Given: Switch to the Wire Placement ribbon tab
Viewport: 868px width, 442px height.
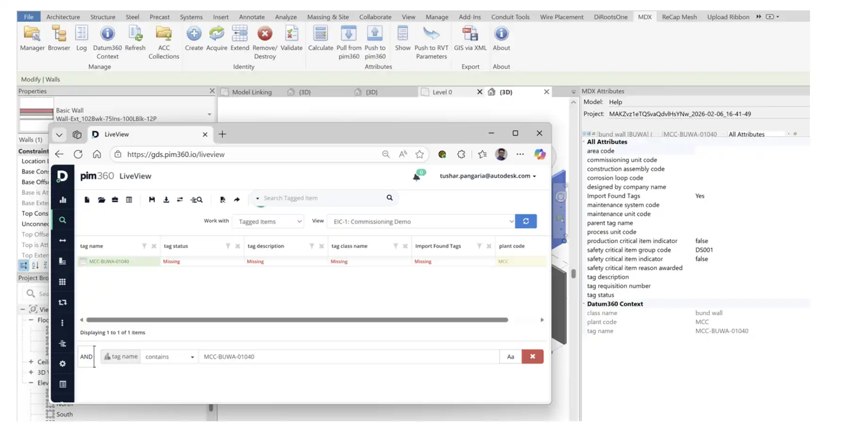Looking at the screenshot, I should [561, 17].
